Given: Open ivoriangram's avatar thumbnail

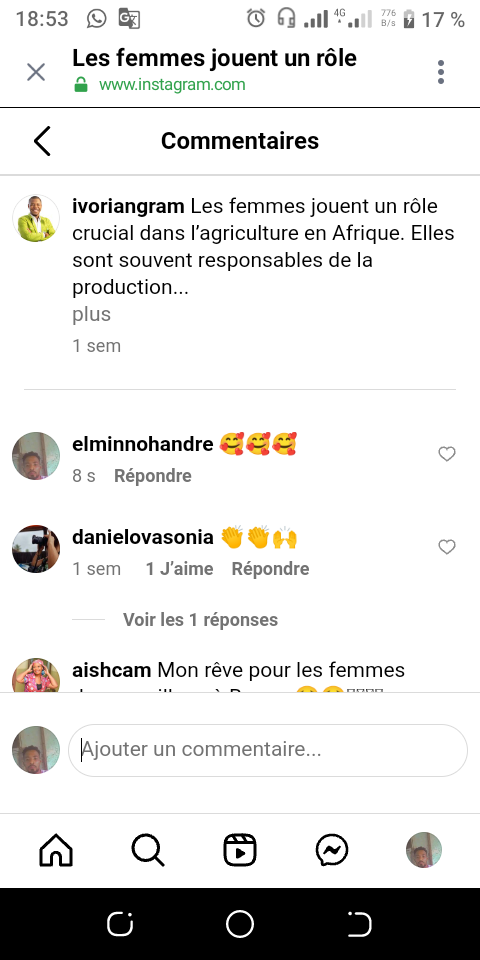Looking at the screenshot, I should pyautogui.click(x=36, y=219).
